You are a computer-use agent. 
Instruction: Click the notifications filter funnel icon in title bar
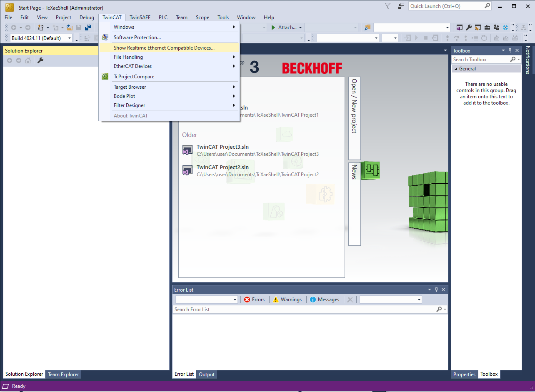coord(388,6)
